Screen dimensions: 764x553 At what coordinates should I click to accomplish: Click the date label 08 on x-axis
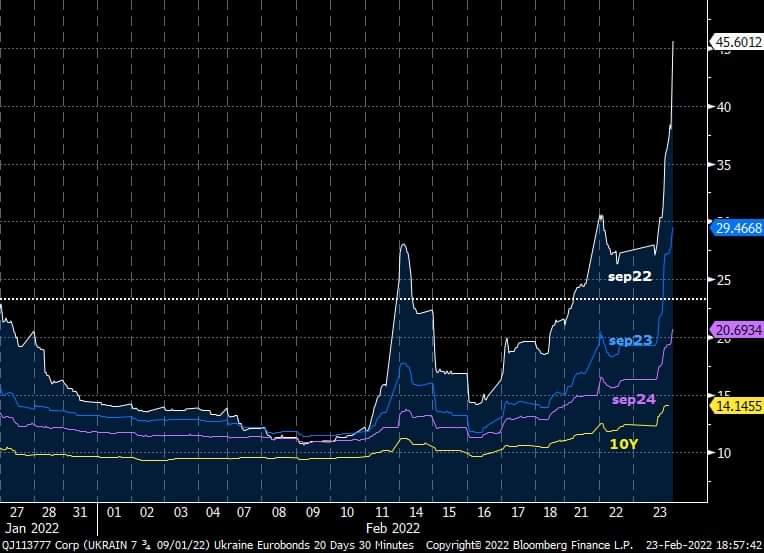279,513
